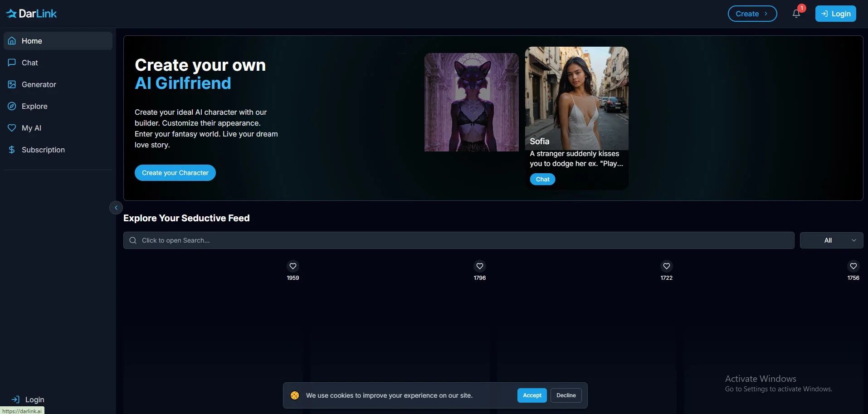
Task: Open the Explore page
Action: [11, 106]
